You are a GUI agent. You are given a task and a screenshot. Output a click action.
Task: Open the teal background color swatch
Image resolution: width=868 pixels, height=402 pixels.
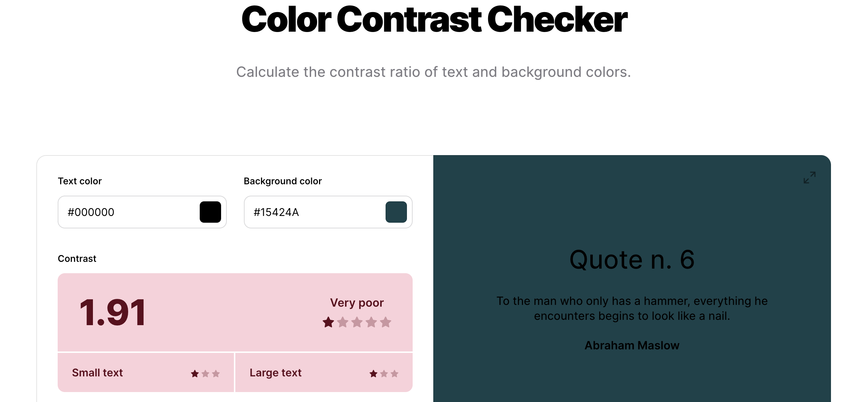tap(396, 212)
